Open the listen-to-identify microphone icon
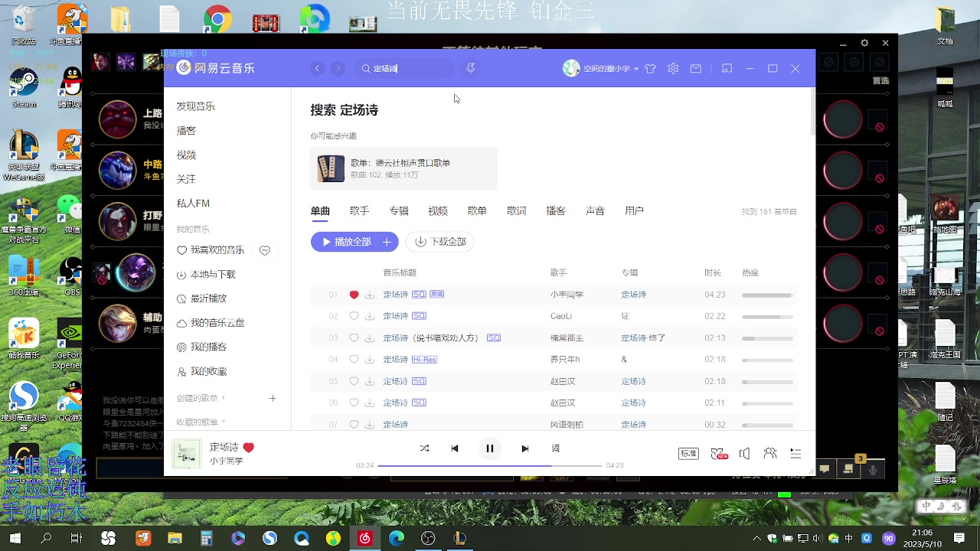Image resolution: width=980 pixels, height=551 pixels. [471, 68]
